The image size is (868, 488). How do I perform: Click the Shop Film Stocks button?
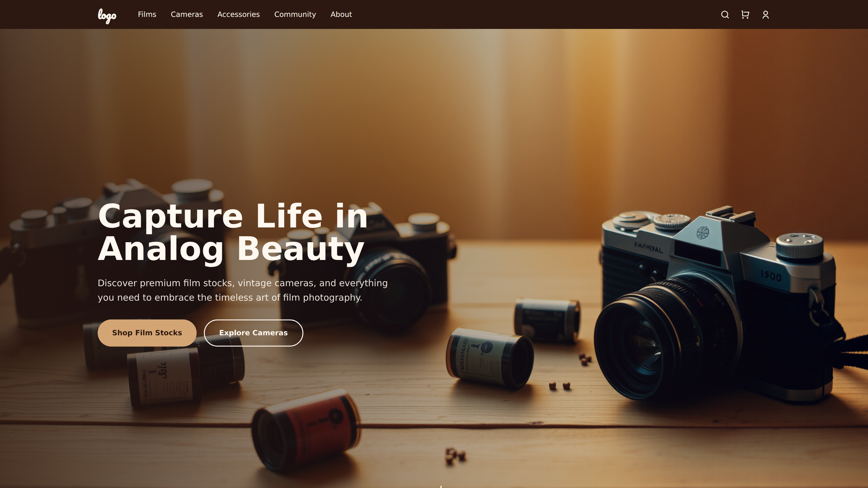(147, 333)
